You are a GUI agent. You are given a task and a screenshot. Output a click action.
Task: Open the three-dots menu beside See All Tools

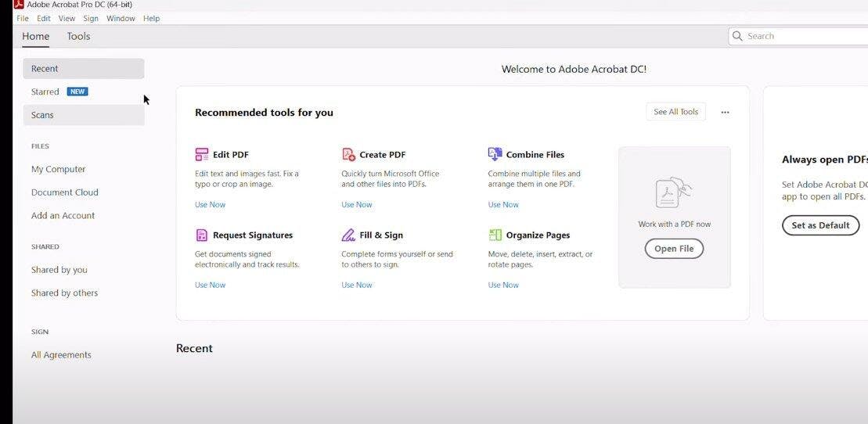tap(726, 113)
